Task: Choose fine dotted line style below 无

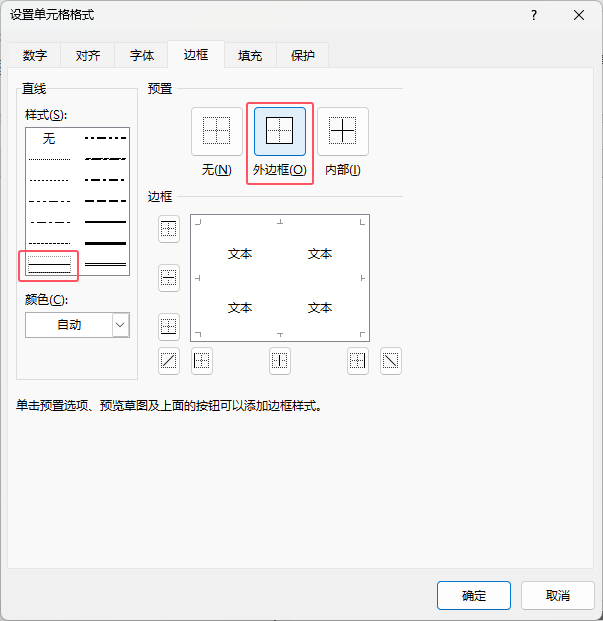Action: (49, 159)
